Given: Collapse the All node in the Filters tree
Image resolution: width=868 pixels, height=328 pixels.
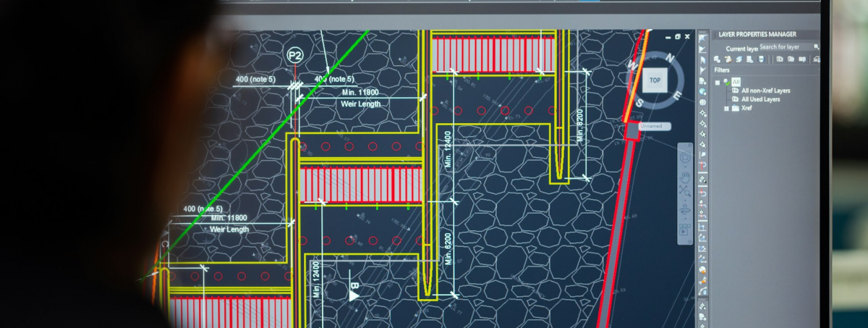Looking at the screenshot, I should [718, 82].
